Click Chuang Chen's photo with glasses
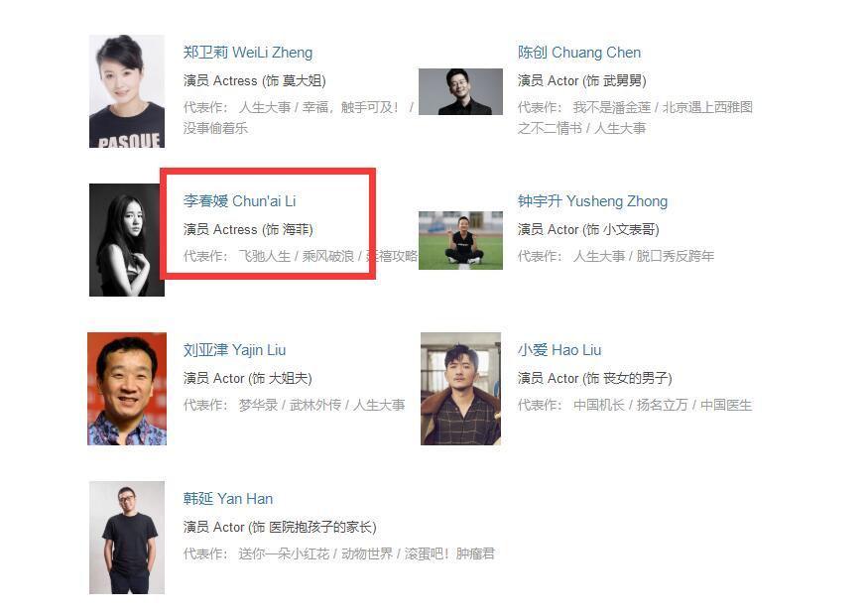The height and width of the screenshot is (614, 868). (460, 92)
